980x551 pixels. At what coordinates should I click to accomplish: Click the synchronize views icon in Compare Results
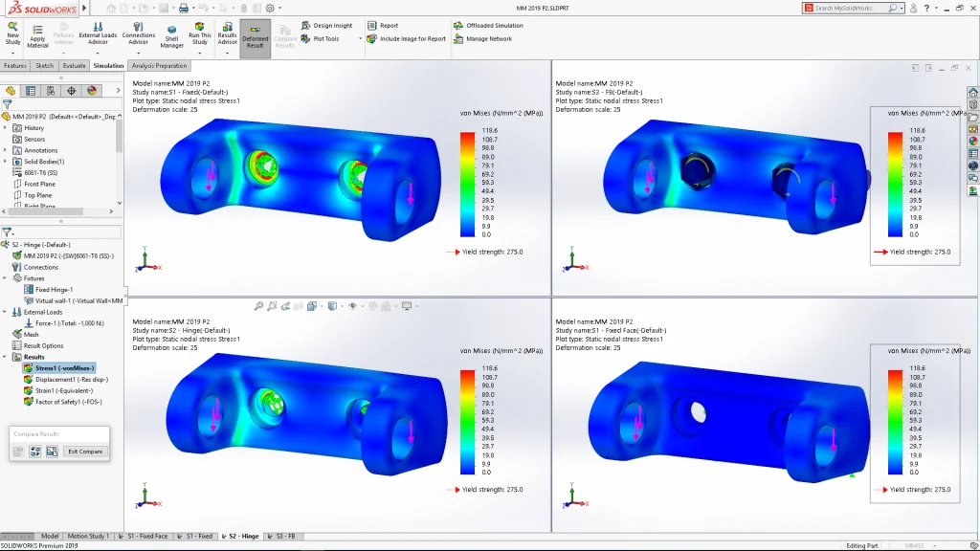coord(35,452)
